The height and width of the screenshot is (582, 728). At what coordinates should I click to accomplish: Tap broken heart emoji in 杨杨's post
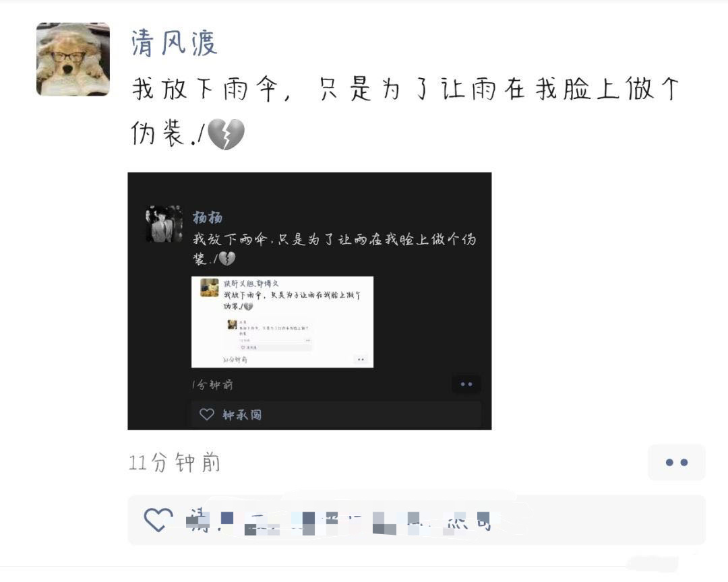click(x=227, y=258)
